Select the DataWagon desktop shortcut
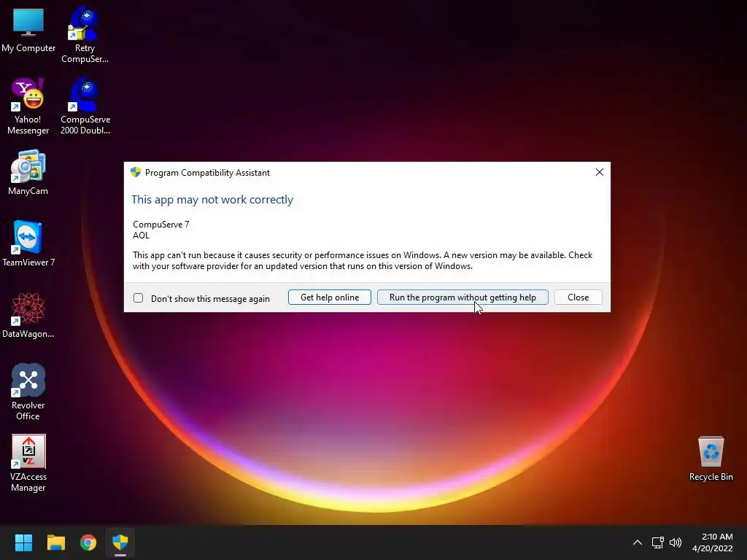 click(x=28, y=314)
